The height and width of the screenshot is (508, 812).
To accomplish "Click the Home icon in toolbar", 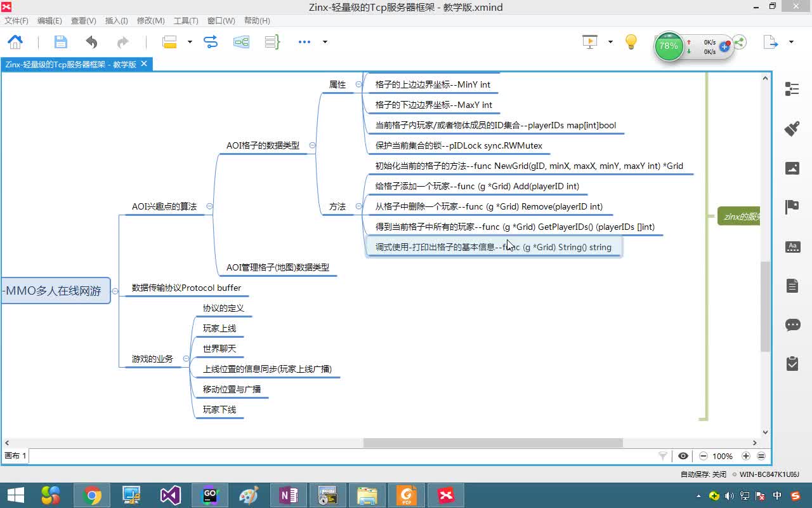I will 15,42.
